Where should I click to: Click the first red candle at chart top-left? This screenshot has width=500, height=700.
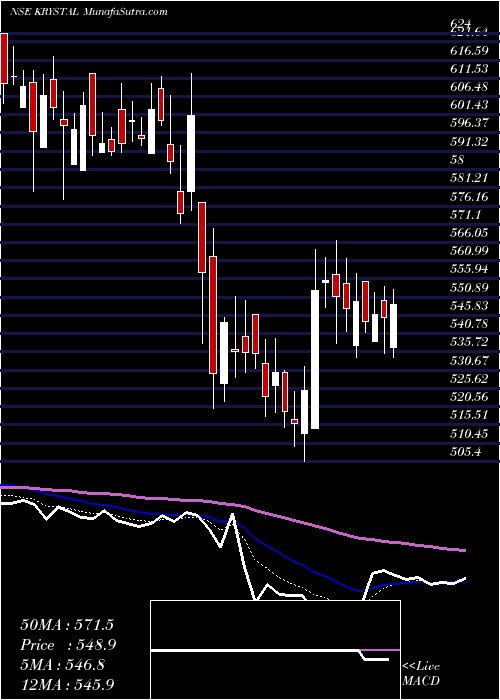[x=4, y=58]
